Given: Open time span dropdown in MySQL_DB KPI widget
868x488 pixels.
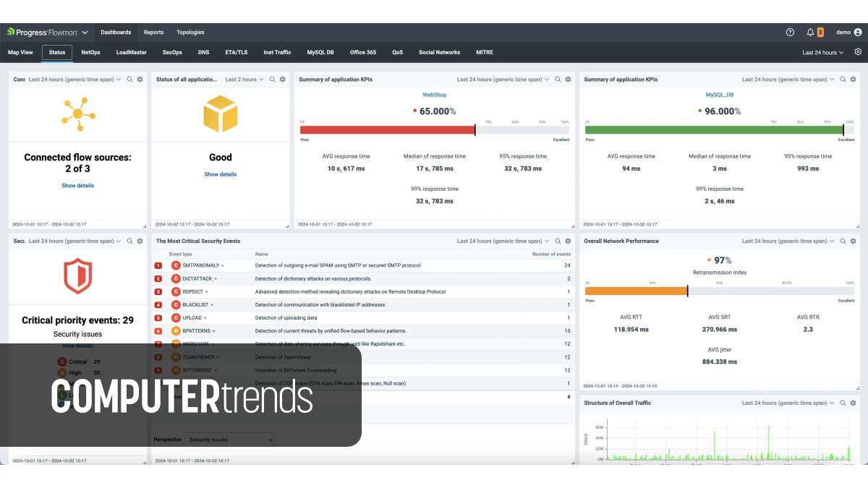Looking at the screenshot, I should (788, 80).
